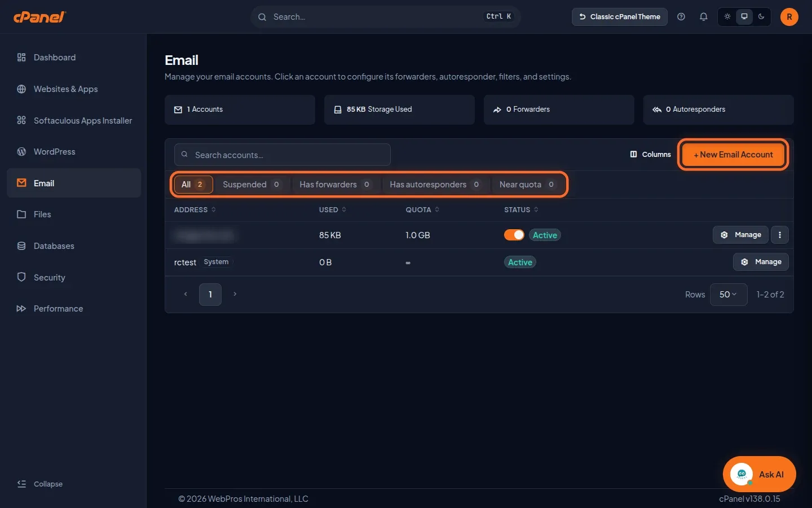The width and height of the screenshot is (812, 508).
Task: Click the Search accounts field
Action: [283, 155]
